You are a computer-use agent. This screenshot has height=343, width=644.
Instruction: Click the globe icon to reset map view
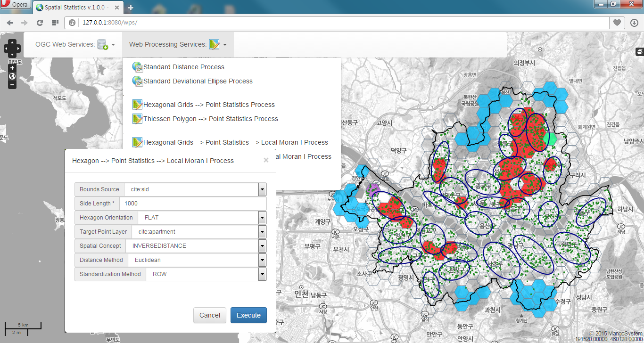click(12, 76)
